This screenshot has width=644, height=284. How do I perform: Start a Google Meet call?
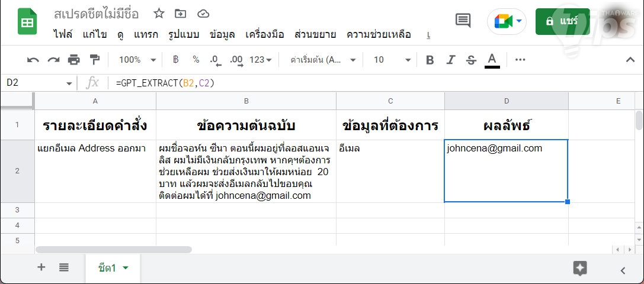[x=507, y=21]
